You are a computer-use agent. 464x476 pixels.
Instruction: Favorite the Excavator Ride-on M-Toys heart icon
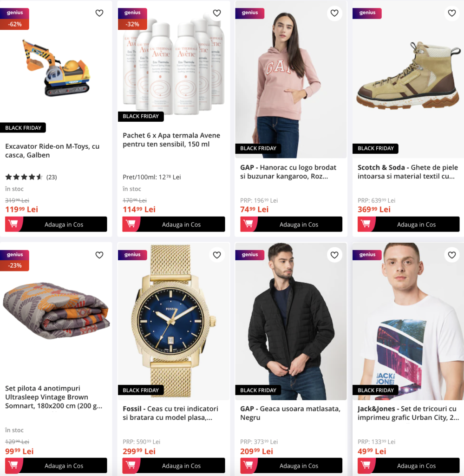click(x=99, y=13)
